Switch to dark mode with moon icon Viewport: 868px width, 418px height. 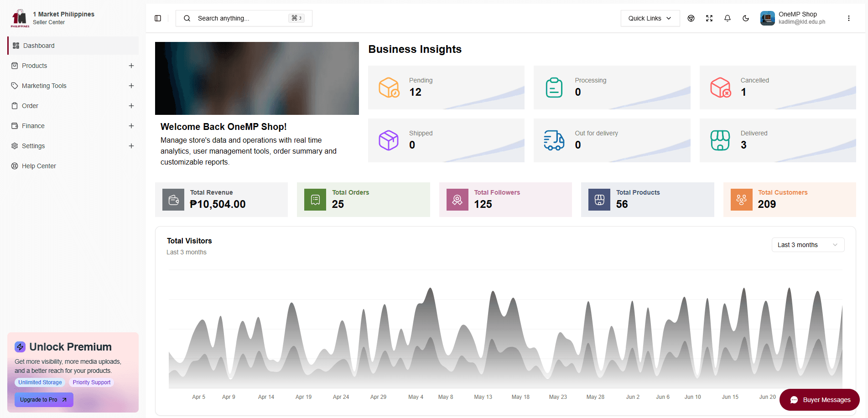click(746, 18)
